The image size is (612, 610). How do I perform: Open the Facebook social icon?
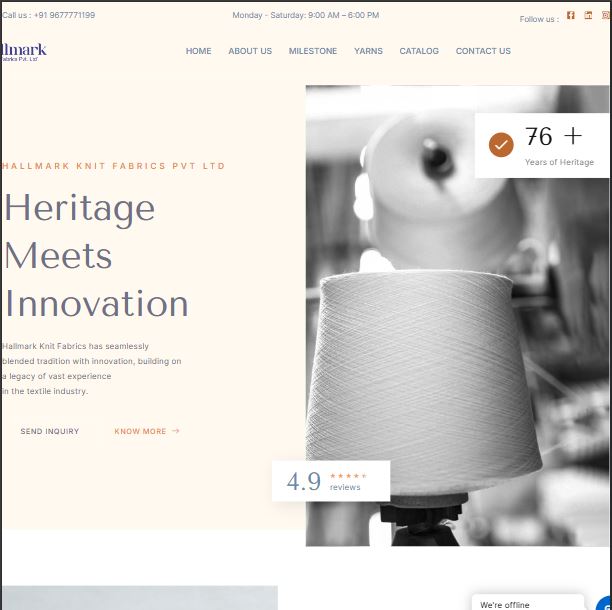571,15
